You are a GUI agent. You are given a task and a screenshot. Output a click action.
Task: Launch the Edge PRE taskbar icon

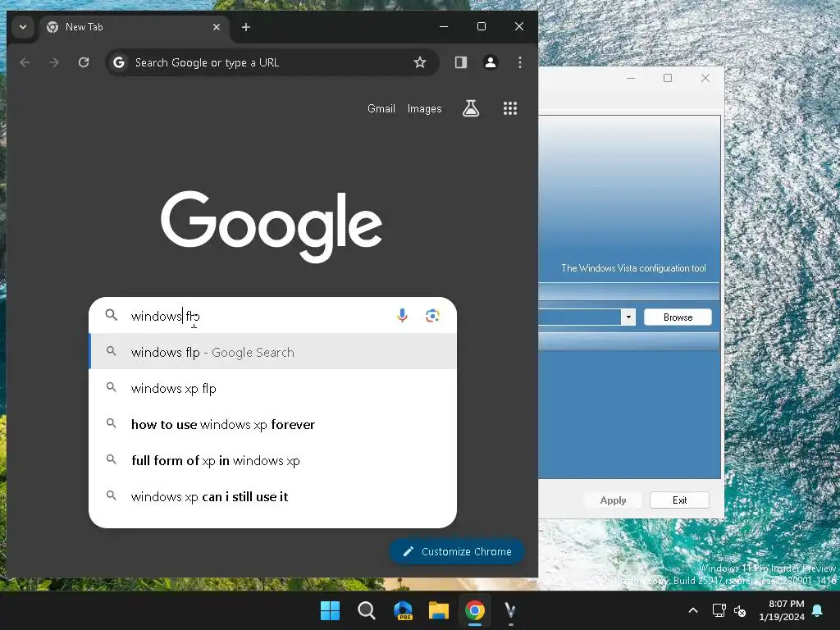[403, 610]
